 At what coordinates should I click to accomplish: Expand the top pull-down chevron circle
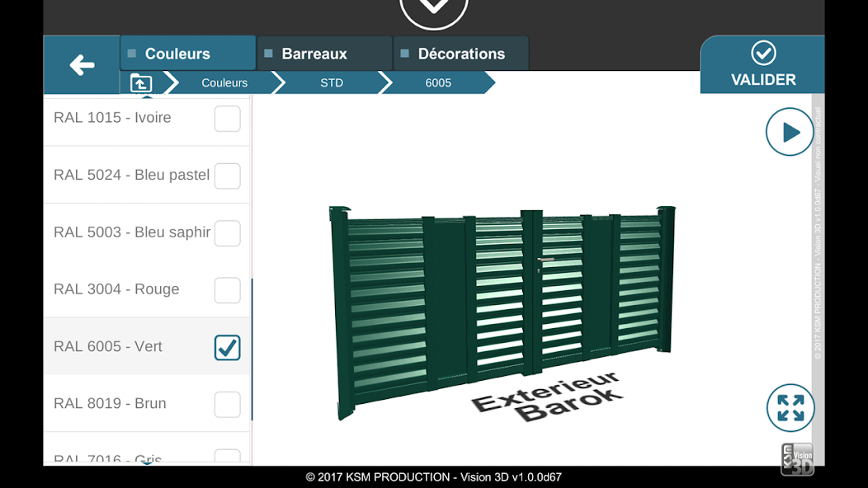(434, 8)
